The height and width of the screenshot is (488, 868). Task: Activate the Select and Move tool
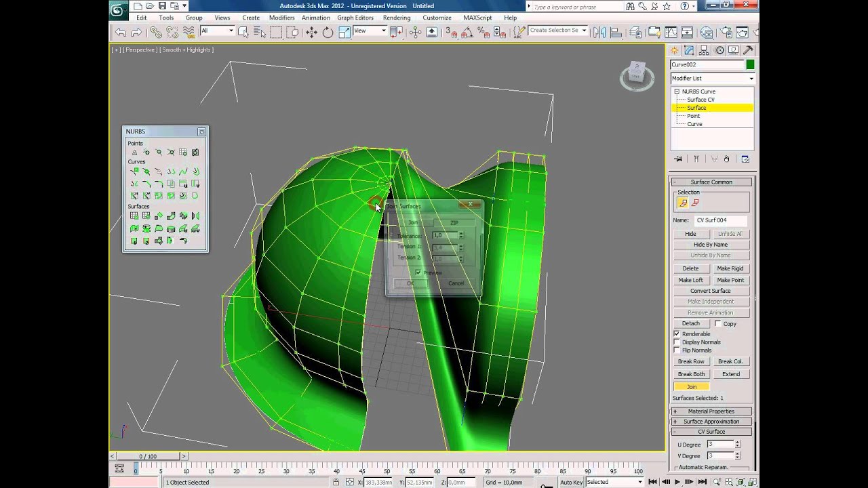tap(311, 32)
